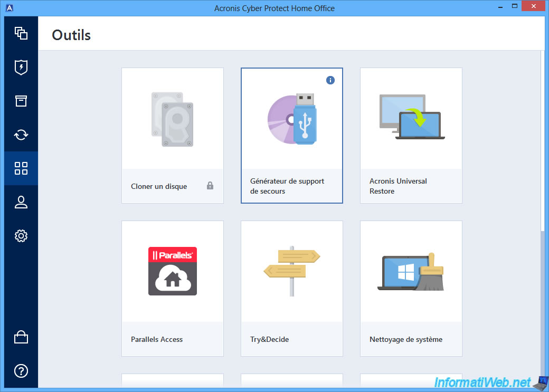The width and height of the screenshot is (549, 392).
Task: Open the Archive section in sidebar
Action: 21,101
